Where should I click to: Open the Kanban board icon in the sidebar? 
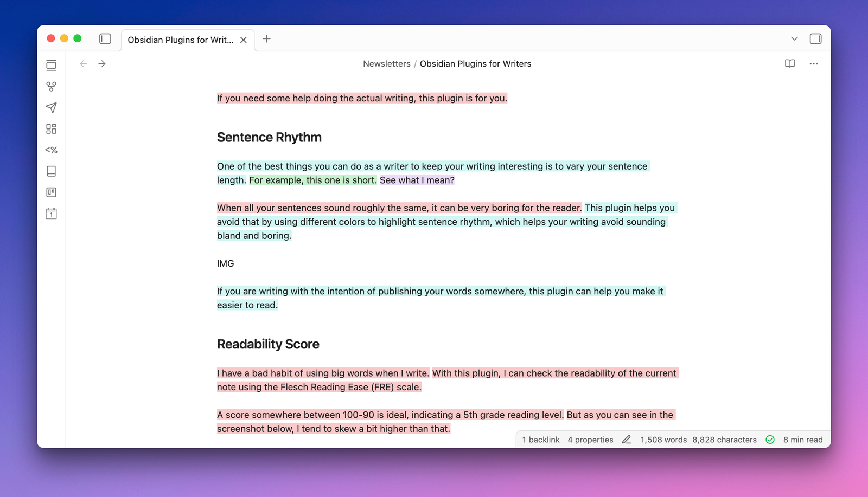pyautogui.click(x=51, y=192)
